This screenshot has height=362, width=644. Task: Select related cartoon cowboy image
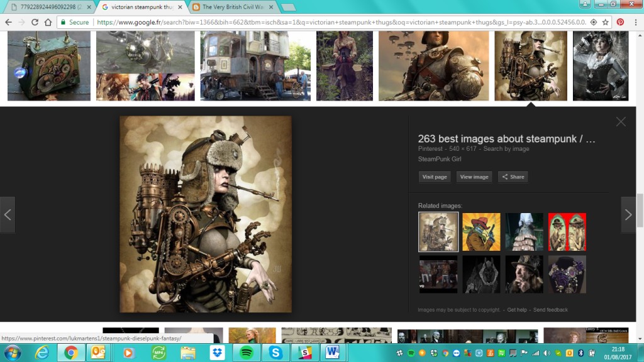481,232
